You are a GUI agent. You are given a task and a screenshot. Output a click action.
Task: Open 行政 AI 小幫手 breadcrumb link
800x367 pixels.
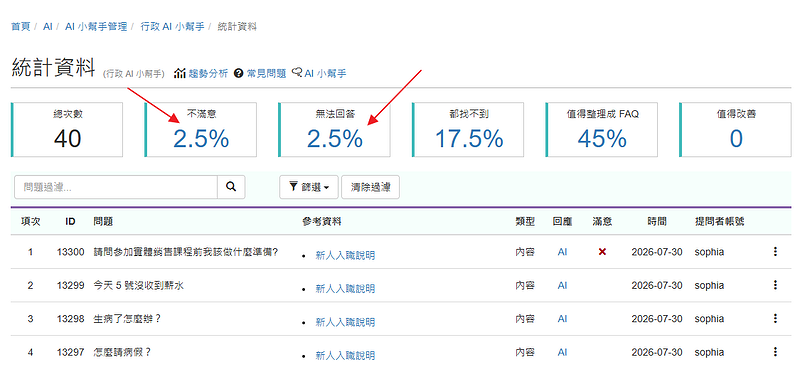(x=172, y=27)
